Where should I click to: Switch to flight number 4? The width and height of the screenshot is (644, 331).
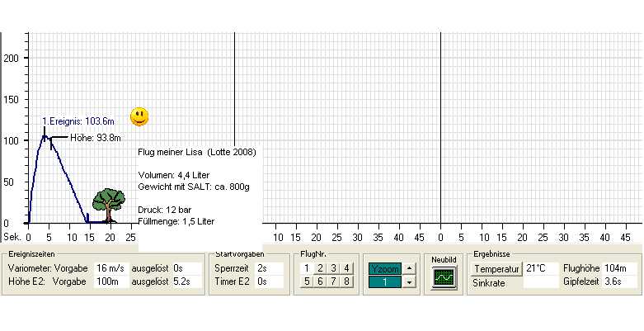(346, 268)
